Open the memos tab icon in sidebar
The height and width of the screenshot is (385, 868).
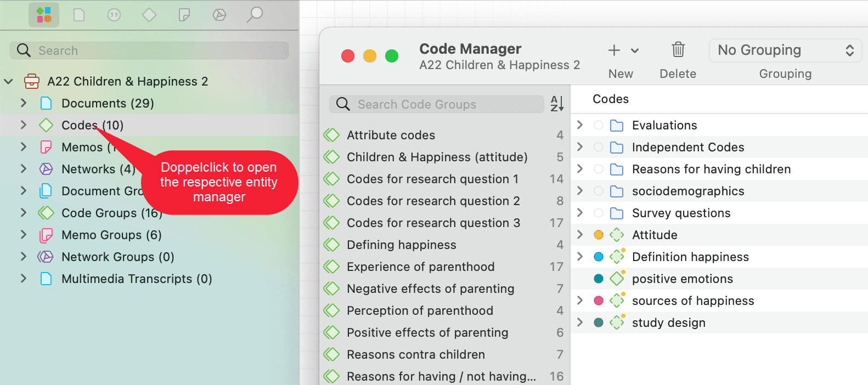[184, 15]
